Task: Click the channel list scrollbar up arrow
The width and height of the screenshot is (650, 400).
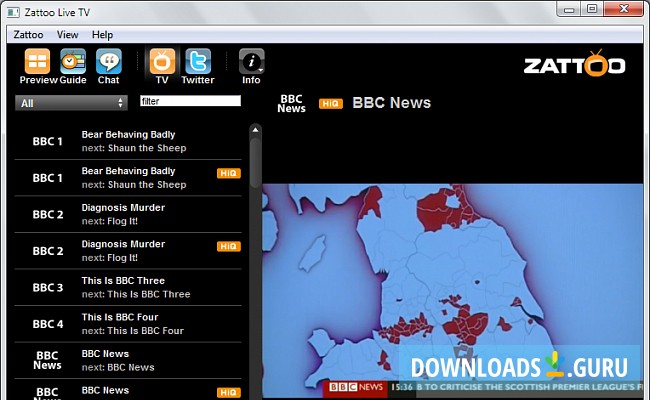Action: [x=255, y=130]
